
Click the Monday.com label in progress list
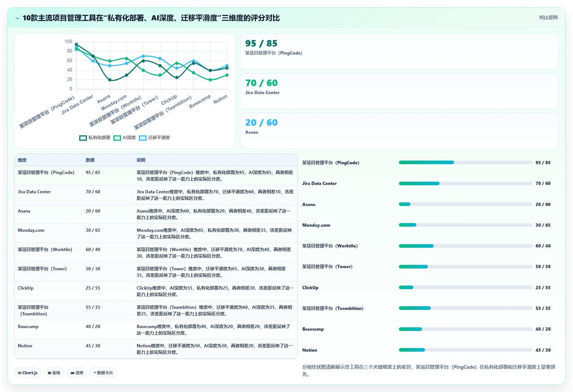tap(316, 225)
